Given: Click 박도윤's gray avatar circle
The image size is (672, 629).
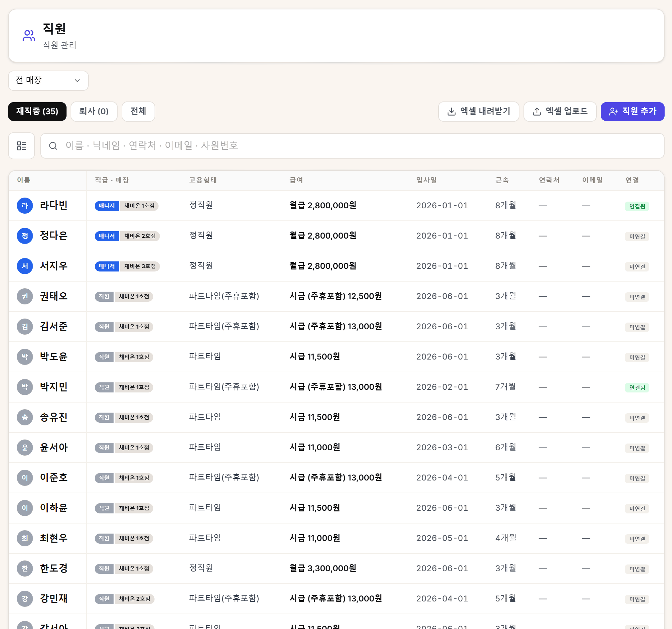Looking at the screenshot, I should [x=25, y=357].
